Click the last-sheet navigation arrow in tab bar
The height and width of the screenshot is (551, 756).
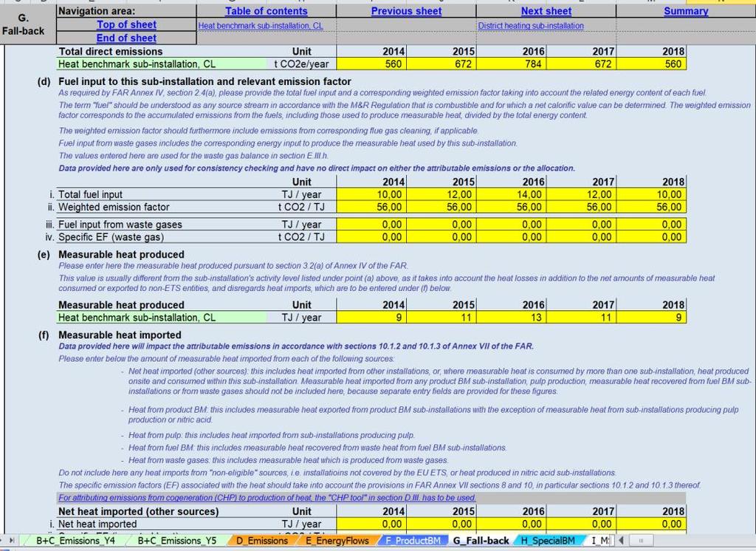tap(12, 541)
